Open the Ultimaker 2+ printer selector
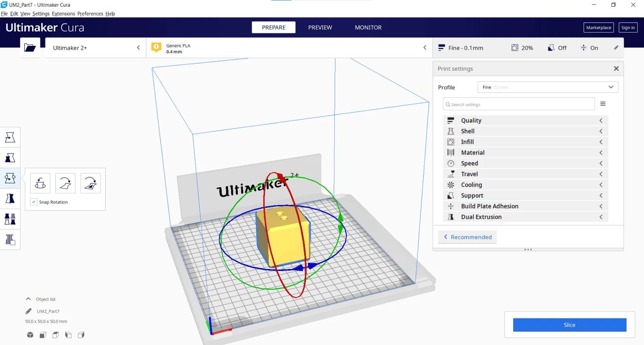Screen dimensions: 644x345 tap(95, 48)
